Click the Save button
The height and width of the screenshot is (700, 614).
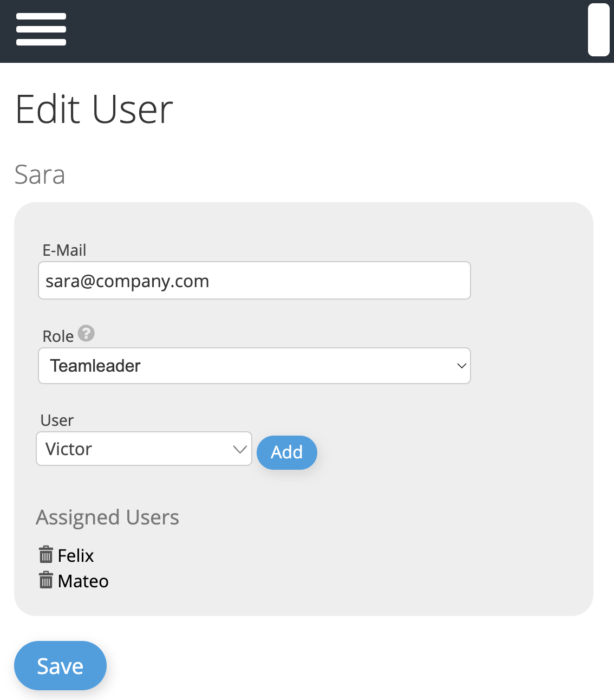click(x=60, y=666)
